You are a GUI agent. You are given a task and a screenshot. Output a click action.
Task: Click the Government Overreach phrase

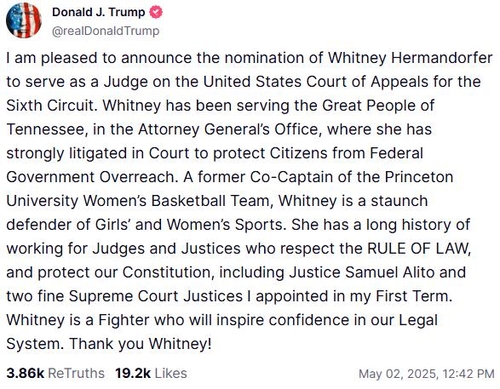point(92,177)
